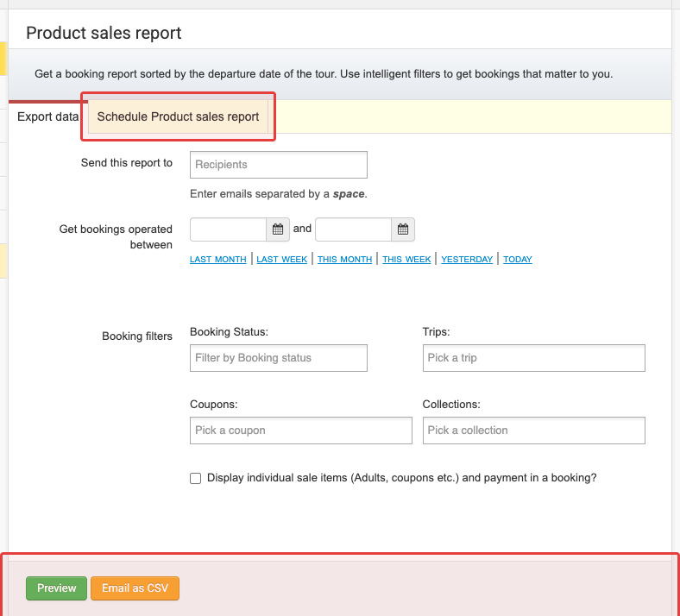The image size is (680, 616).
Task: Click the 'Booking Status:' label
Action: coord(229,332)
